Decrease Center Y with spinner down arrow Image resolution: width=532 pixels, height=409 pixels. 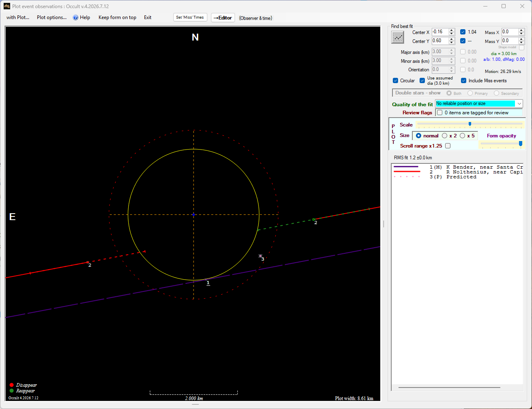point(452,43)
